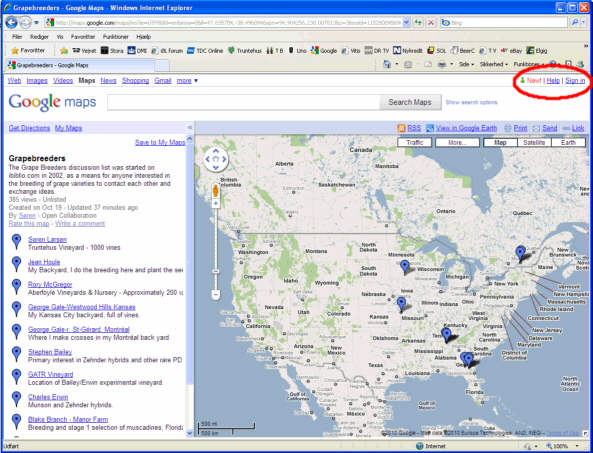The image size is (593, 453).
Task: Open the Side command bar dropdown
Action: (x=466, y=64)
